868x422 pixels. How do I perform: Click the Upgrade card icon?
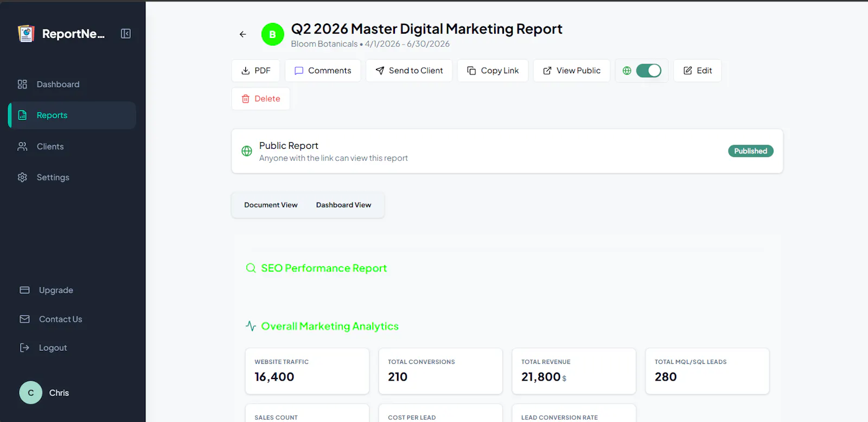(24, 290)
